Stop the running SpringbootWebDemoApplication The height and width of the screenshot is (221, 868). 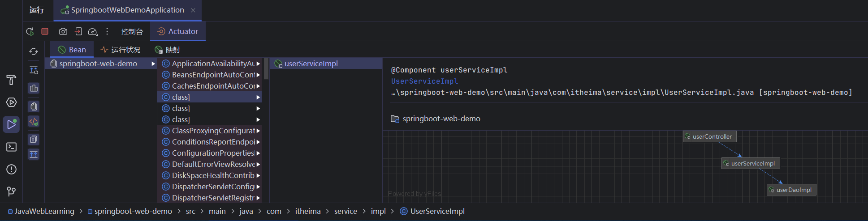pyautogui.click(x=45, y=31)
